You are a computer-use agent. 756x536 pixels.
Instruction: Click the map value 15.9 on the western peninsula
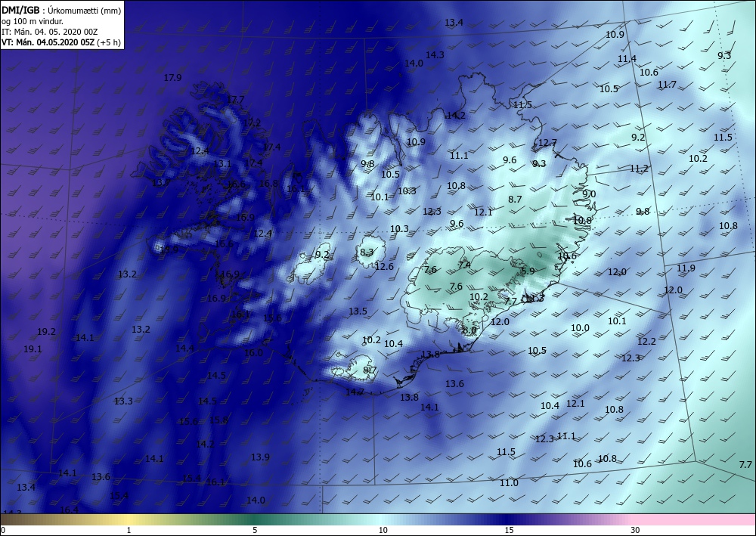pos(169,249)
